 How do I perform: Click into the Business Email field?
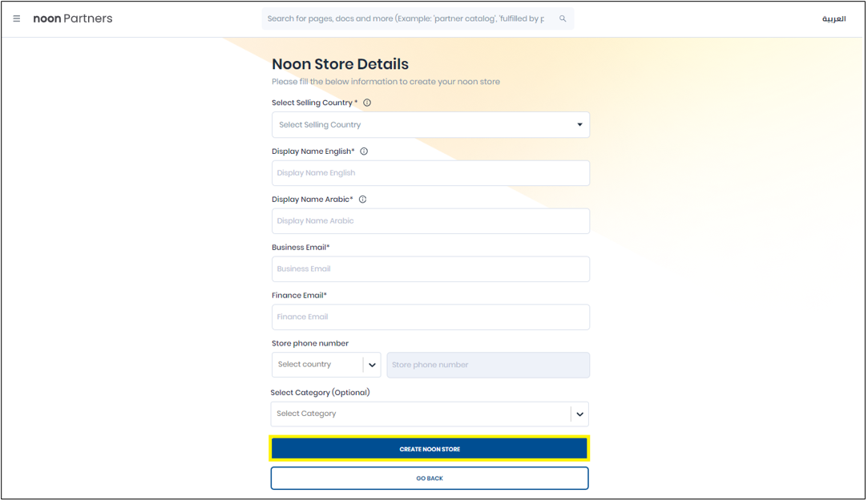click(x=430, y=269)
